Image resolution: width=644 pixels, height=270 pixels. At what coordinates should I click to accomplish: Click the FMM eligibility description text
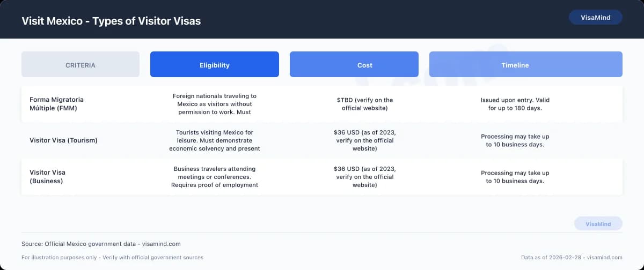(x=215, y=104)
